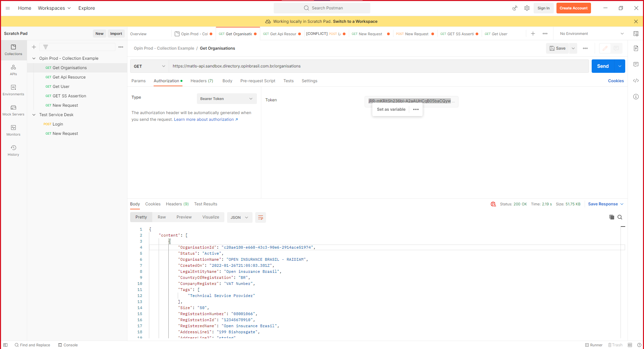Open the History sidebar panel
This screenshot has width=644, height=349.
(13, 151)
